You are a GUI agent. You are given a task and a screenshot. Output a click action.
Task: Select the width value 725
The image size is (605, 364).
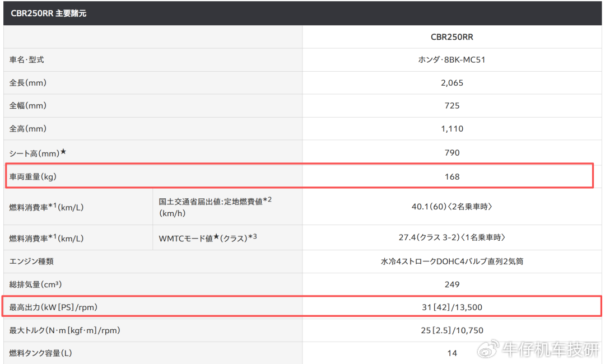click(452, 106)
